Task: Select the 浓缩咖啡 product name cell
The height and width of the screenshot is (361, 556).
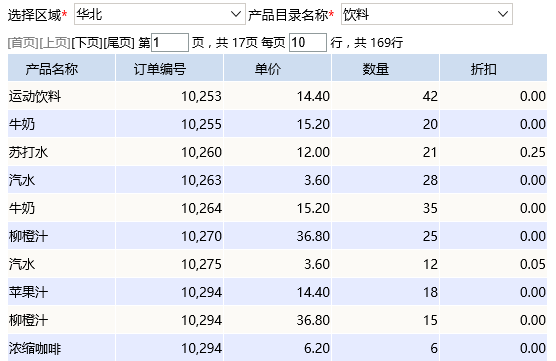Action: point(62,348)
